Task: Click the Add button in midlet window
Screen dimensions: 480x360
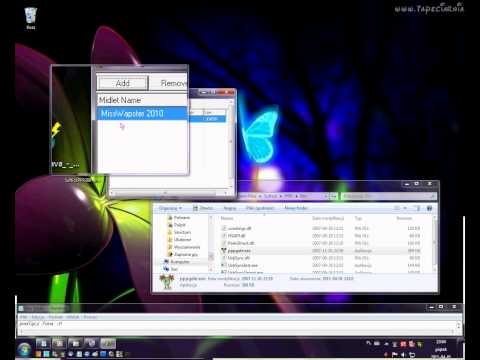Action: pyautogui.click(x=123, y=83)
